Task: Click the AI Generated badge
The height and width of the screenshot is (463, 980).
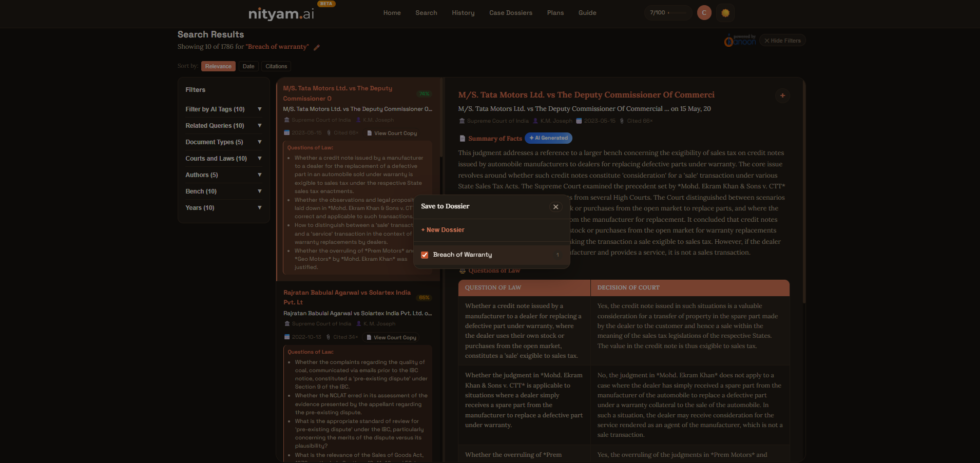Action: tap(548, 138)
